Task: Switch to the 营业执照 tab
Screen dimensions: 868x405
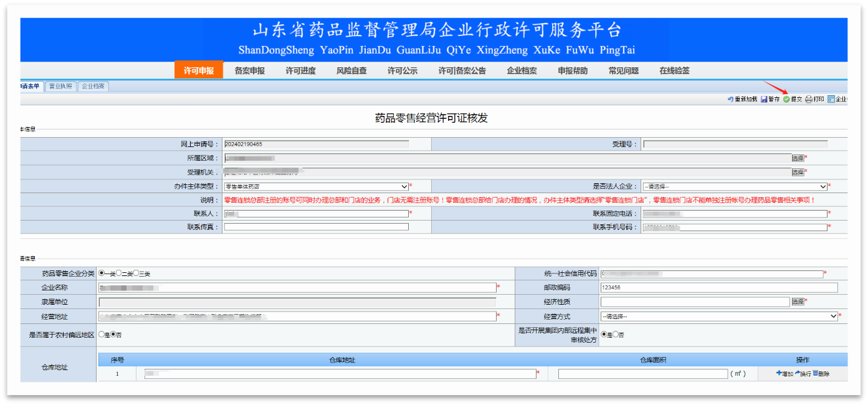Action: tap(60, 87)
